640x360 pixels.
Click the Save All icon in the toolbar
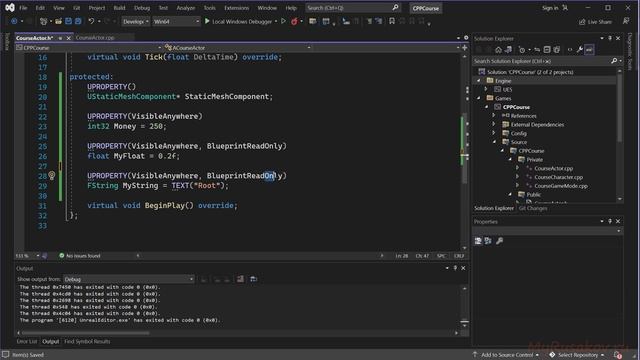click(x=78, y=21)
